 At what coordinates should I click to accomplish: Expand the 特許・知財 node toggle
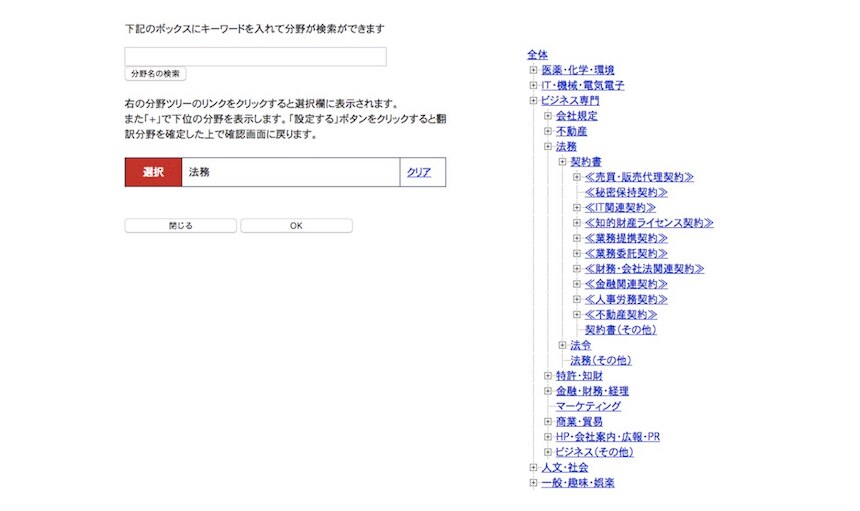[548, 376]
